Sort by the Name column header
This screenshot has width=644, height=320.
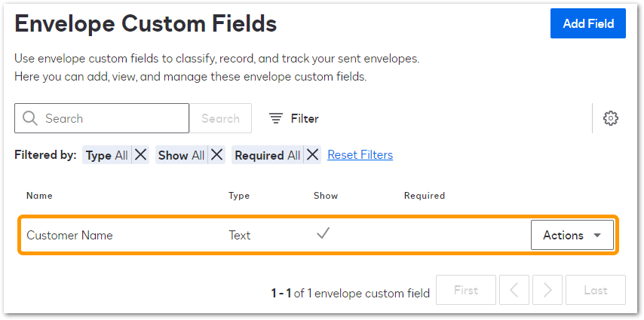[x=39, y=196]
